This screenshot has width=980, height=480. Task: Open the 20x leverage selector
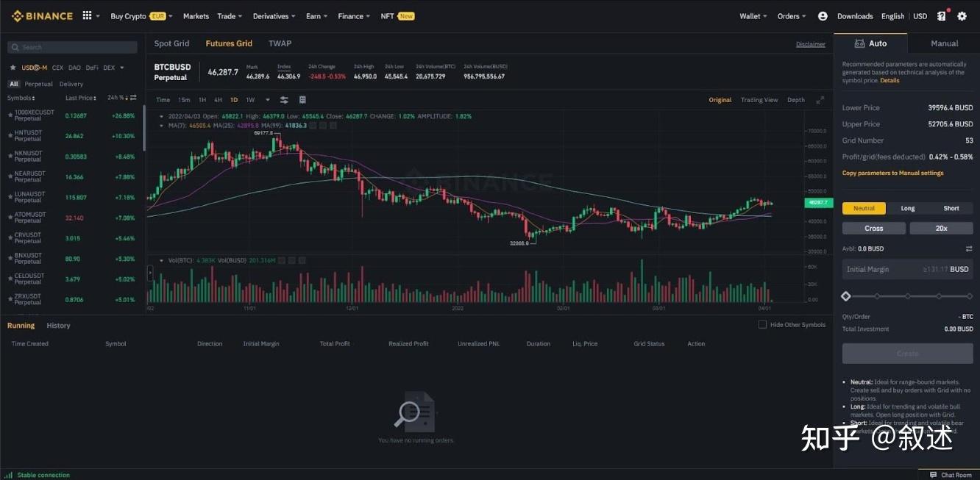click(941, 229)
